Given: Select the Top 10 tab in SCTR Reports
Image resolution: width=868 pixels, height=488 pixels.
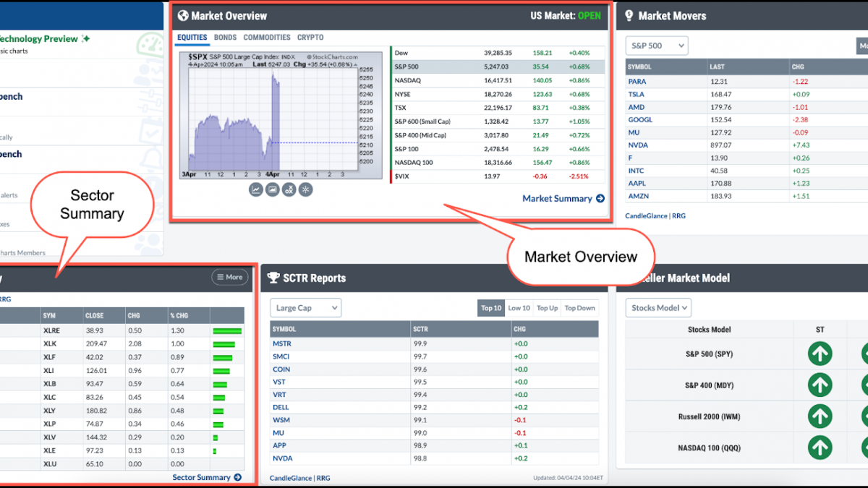Looking at the screenshot, I should click(491, 308).
